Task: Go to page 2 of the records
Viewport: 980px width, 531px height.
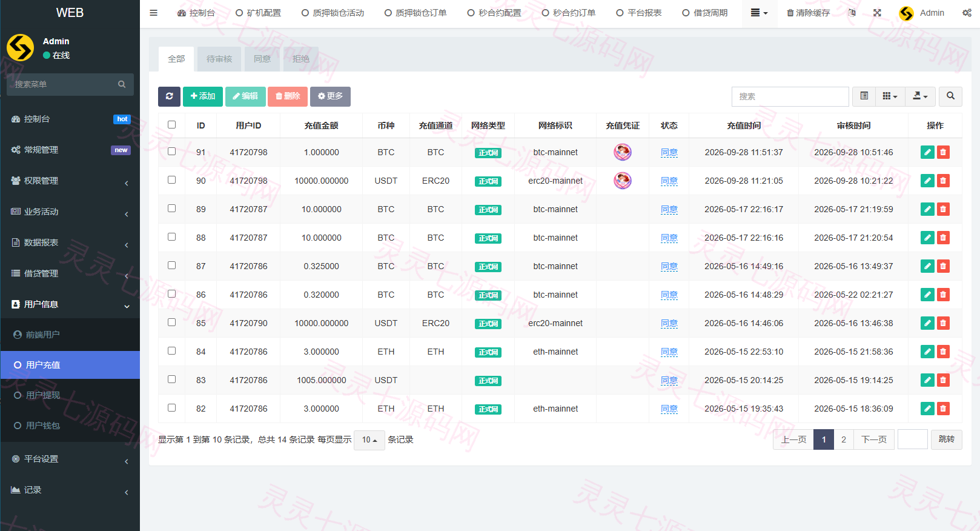Action: click(x=844, y=439)
